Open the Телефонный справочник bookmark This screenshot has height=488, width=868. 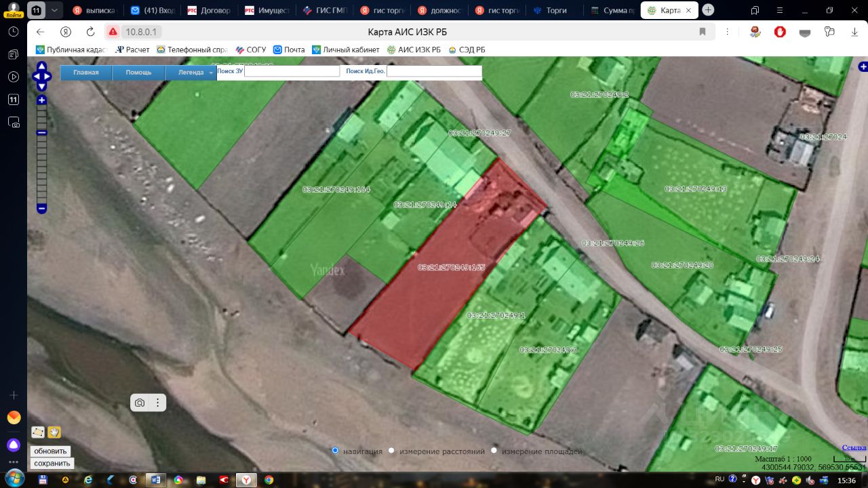(x=192, y=49)
